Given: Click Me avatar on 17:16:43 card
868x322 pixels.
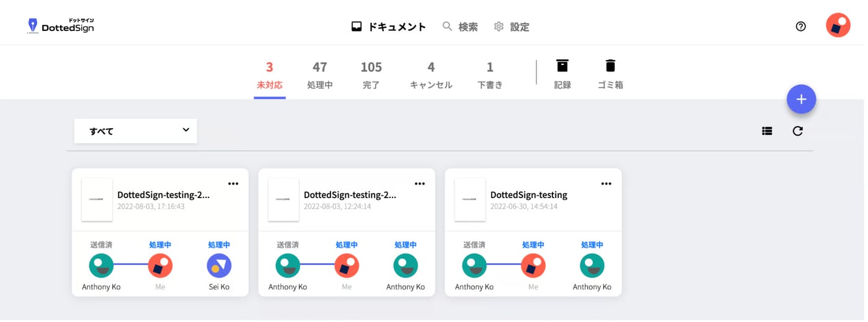Looking at the screenshot, I should point(160,266).
